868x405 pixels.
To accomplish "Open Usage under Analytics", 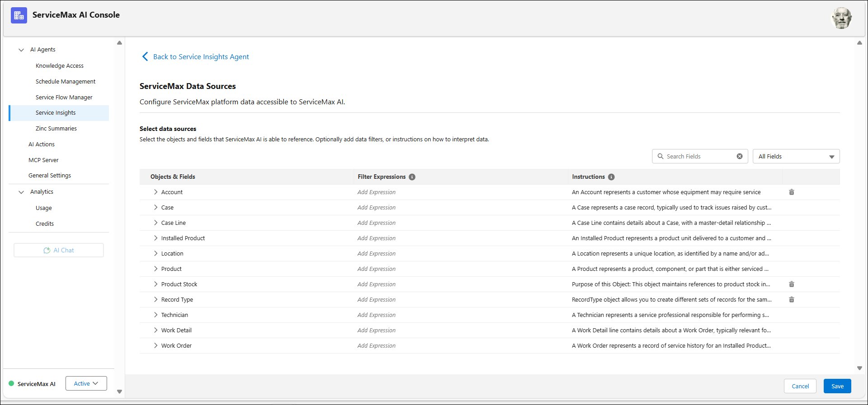I will [44, 208].
